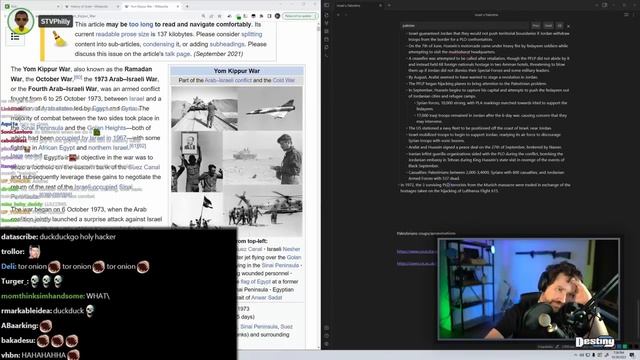Open 'readable prose size' link
Viewport: 640px width, 360px height.
[x=122, y=34]
